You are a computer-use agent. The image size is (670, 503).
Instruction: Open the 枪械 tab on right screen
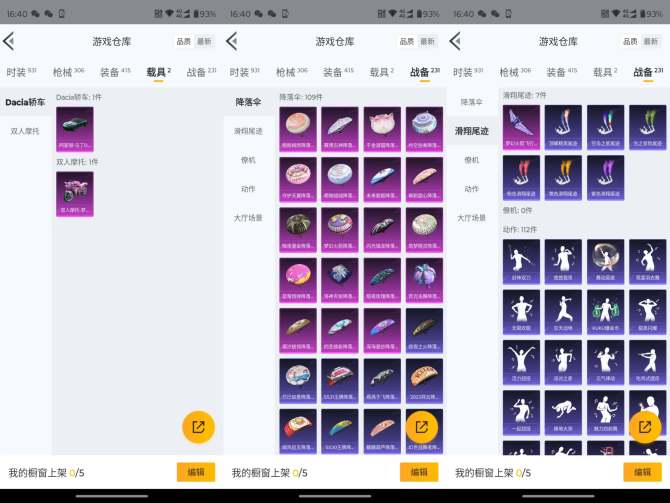(515, 72)
